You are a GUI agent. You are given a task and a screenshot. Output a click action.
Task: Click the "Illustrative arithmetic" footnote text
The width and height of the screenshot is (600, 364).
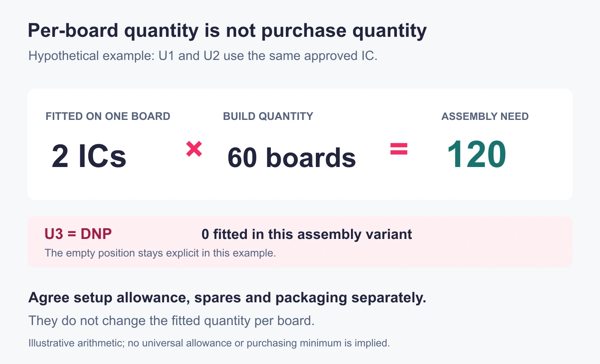pos(209,343)
